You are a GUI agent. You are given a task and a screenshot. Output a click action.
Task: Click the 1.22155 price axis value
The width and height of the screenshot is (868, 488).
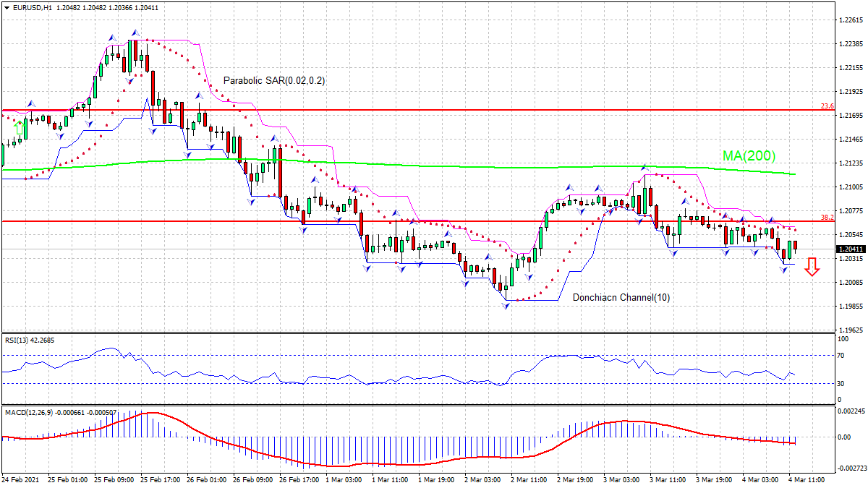pos(850,68)
